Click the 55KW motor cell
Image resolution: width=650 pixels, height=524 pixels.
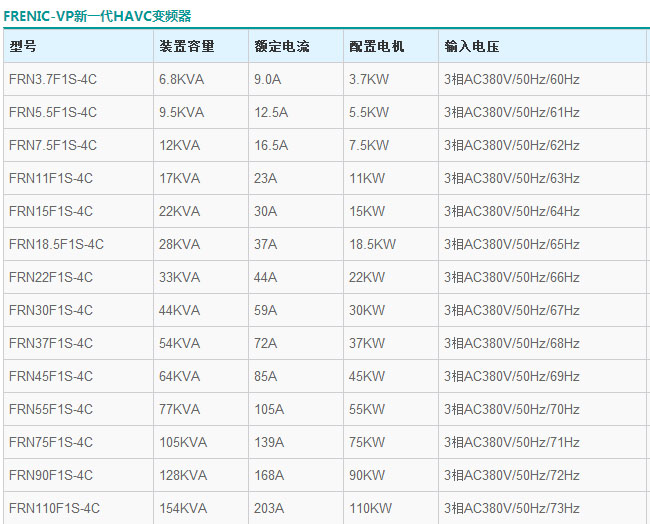[x=367, y=409]
